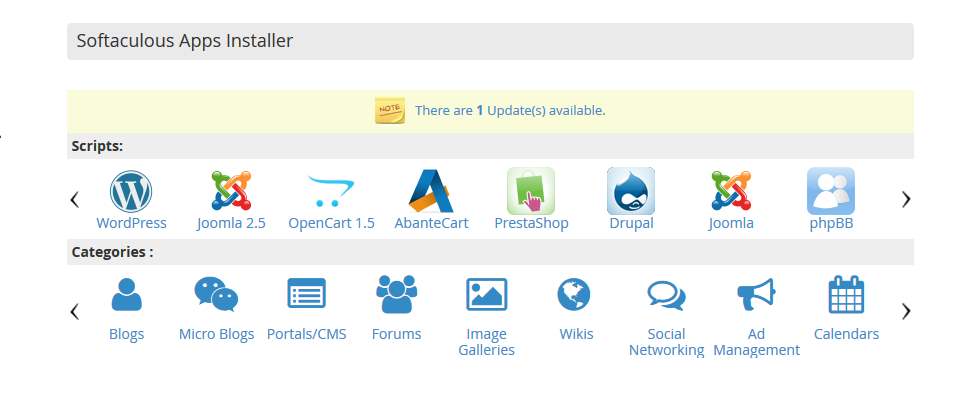Open the AbanteCart logo icon
Screen dimensions: 980x399
tap(431, 191)
